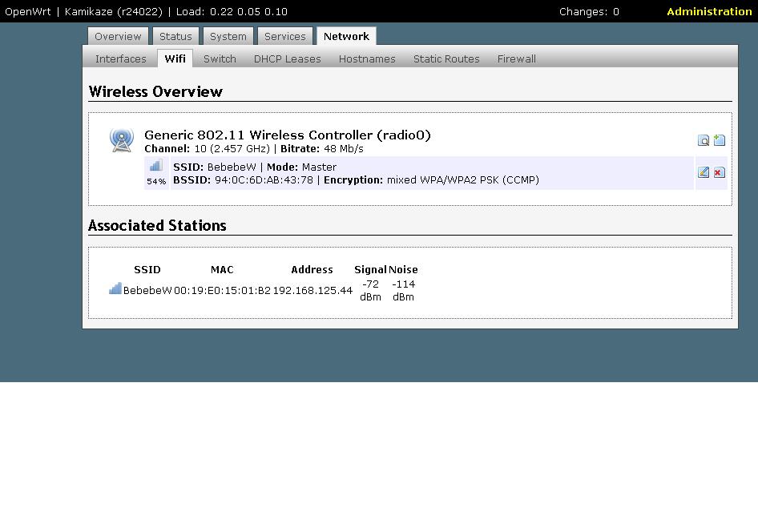Image resolution: width=758 pixels, height=532 pixels.
Task: Click the BebebeW SSID in stations table
Action: tap(147, 290)
